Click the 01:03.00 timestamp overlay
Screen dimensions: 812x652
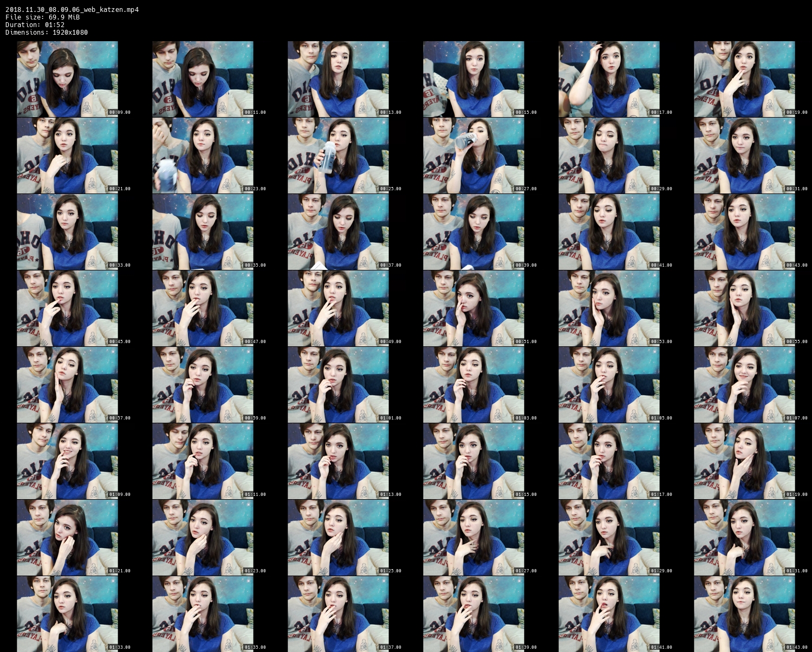525,418
